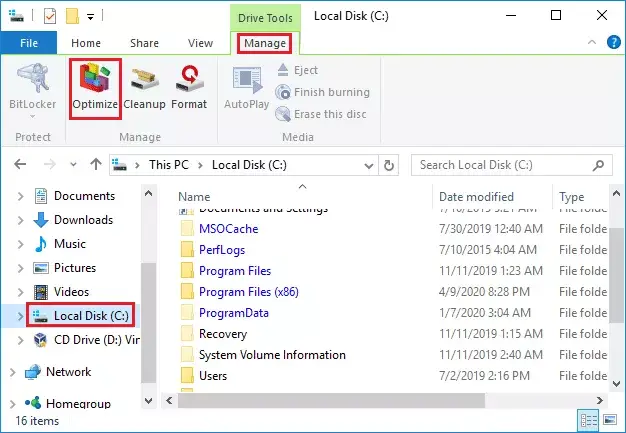Click Local Disk (C:) in the address breadcrumb
This screenshot has height=433, width=626.
[249, 165]
